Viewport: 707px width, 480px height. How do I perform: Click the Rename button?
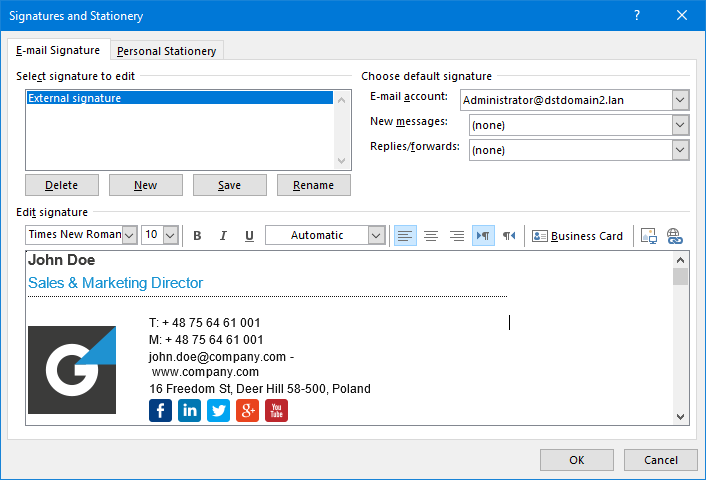(313, 185)
